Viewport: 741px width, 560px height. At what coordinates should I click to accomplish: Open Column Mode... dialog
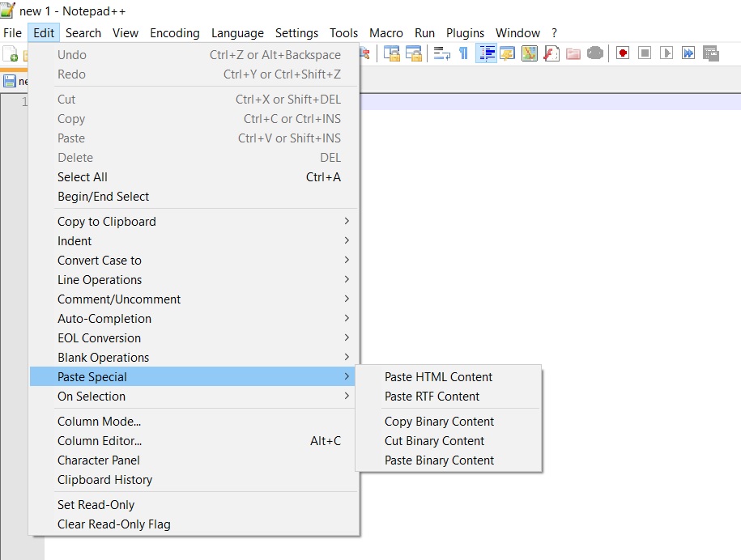coord(194,421)
